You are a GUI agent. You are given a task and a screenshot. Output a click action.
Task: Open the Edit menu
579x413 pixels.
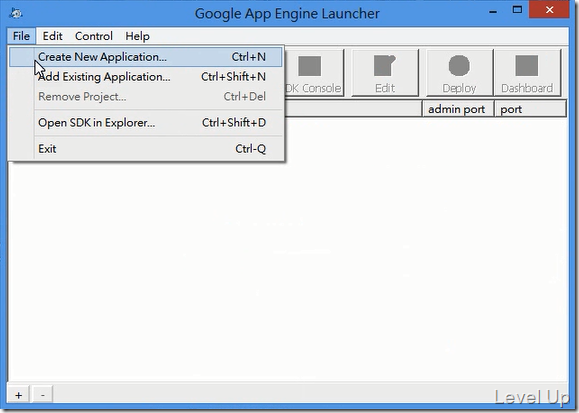[52, 36]
